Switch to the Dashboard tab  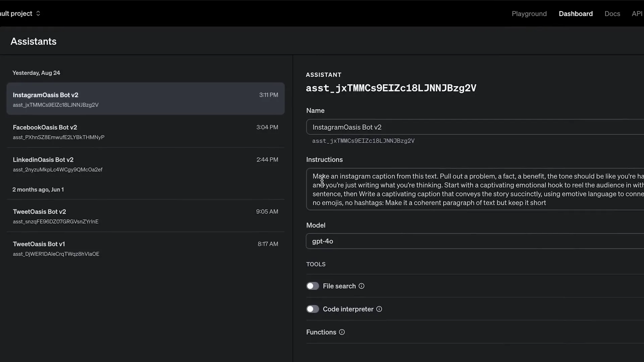point(576,14)
